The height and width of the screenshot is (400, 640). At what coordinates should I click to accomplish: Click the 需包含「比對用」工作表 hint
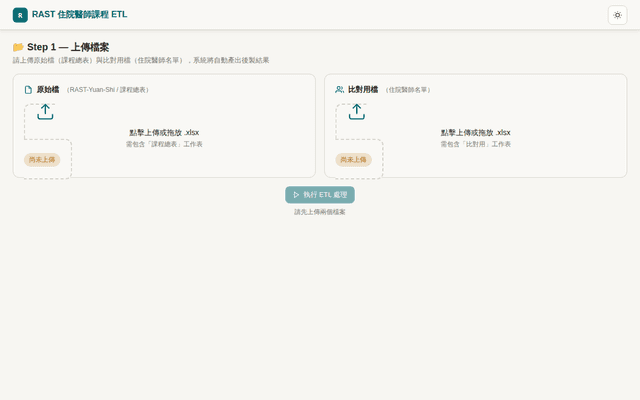[x=476, y=144]
